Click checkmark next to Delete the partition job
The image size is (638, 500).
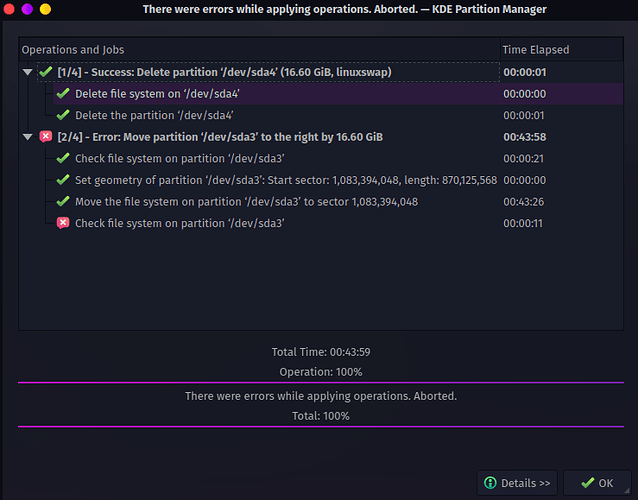point(63,115)
